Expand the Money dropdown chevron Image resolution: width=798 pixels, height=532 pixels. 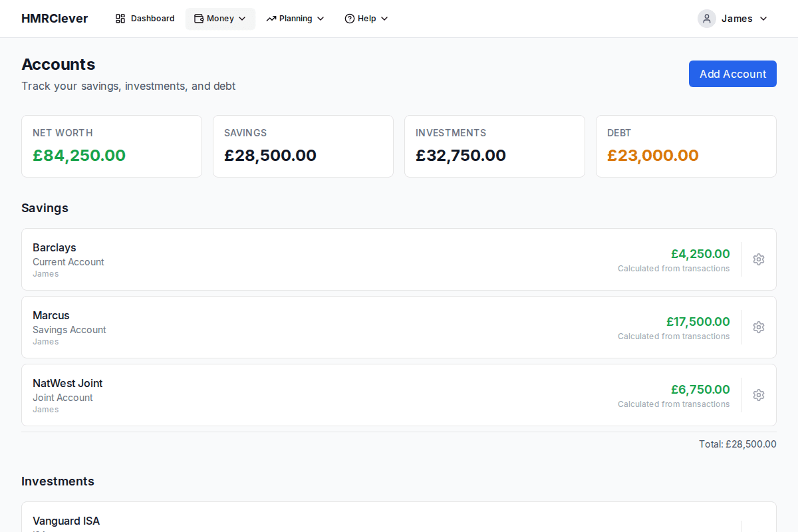coord(242,19)
